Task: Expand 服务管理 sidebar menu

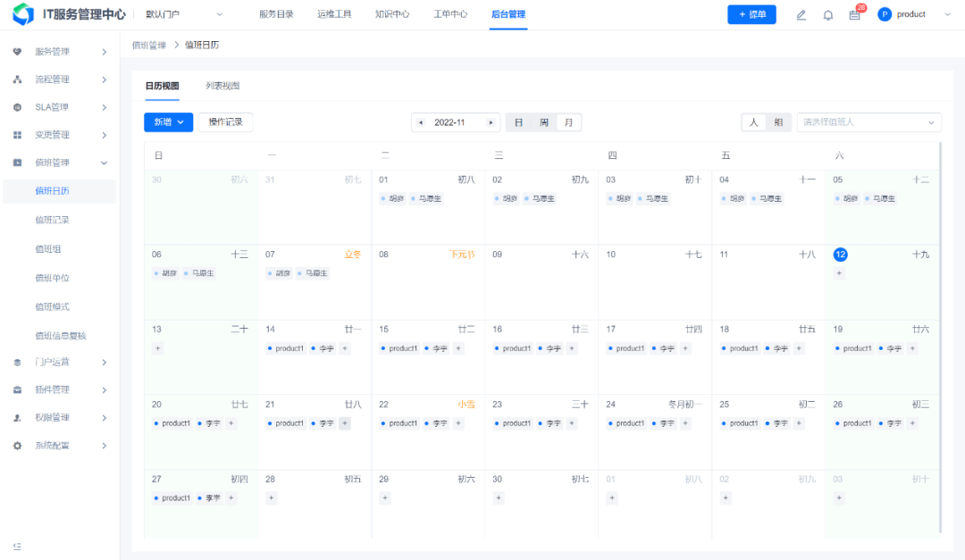Action: pos(104,52)
